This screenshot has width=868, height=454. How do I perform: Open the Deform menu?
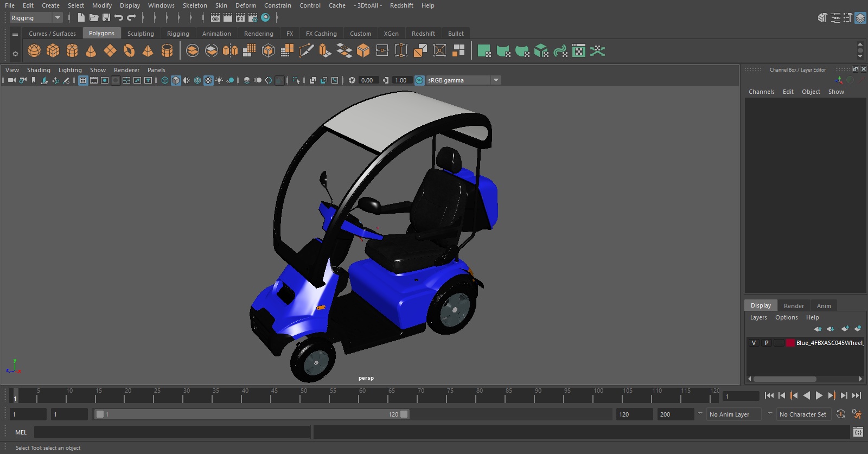tap(245, 5)
